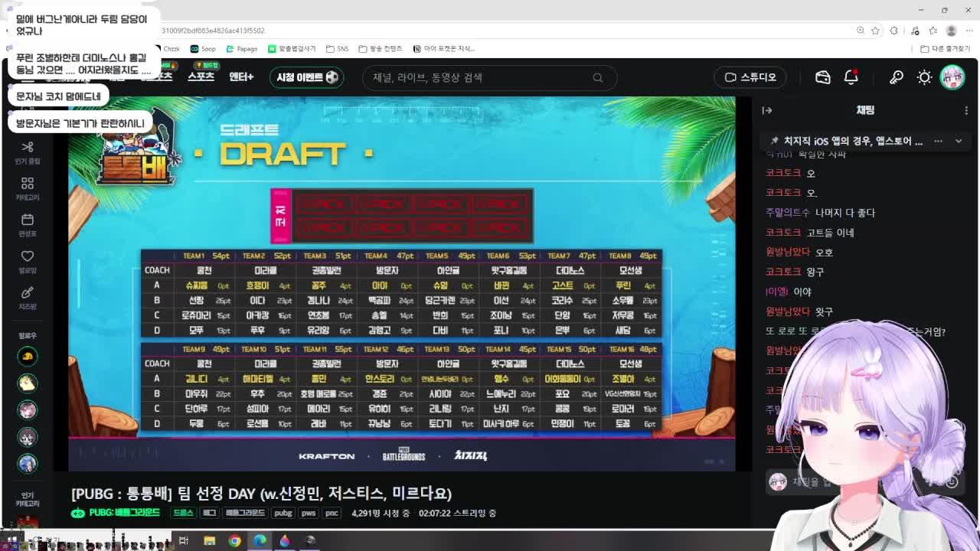980x551 pixels.
Task: Select the 스포츠 menu tab
Action: [x=201, y=77]
